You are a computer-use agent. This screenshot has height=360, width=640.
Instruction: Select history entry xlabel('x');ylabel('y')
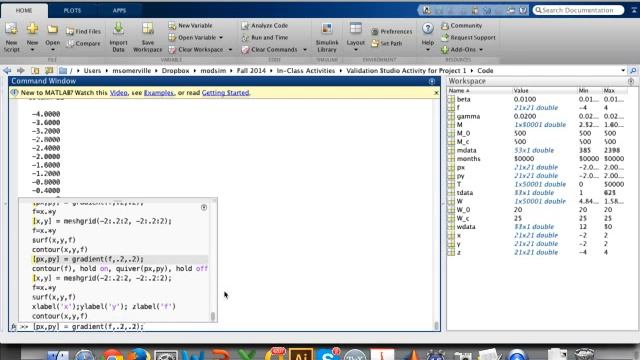tap(104, 307)
